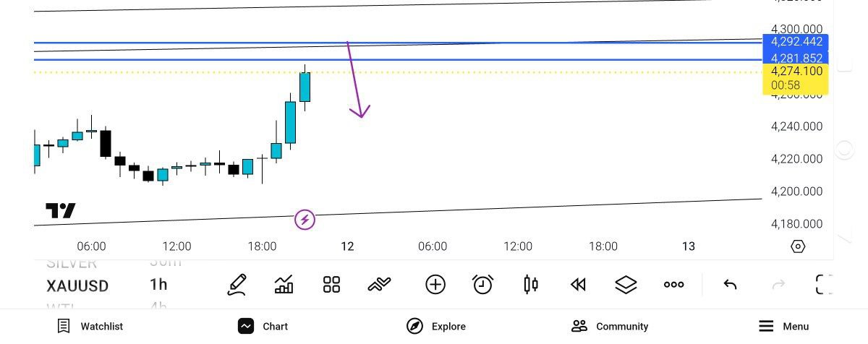868x344 pixels.
Task: Open chart settings hexagon gear icon
Action: [798, 246]
